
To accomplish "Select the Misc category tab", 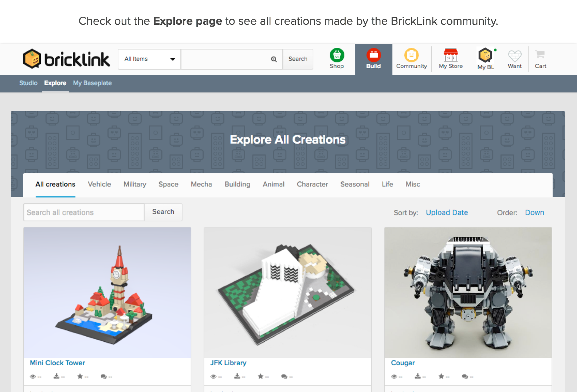I will (413, 184).
